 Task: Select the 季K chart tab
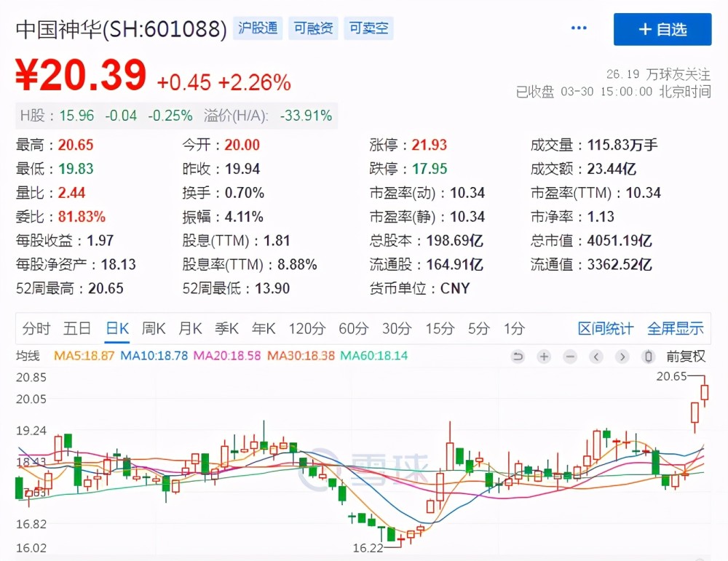click(x=226, y=329)
